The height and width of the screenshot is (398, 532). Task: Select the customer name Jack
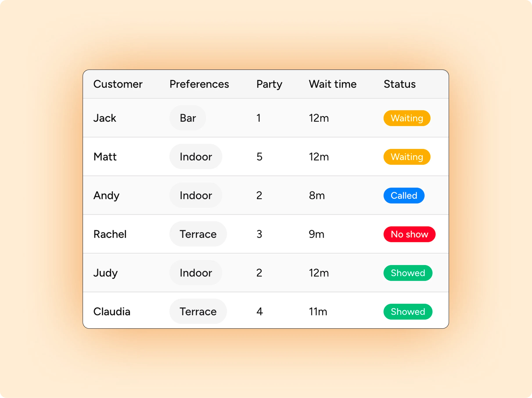pyautogui.click(x=105, y=118)
